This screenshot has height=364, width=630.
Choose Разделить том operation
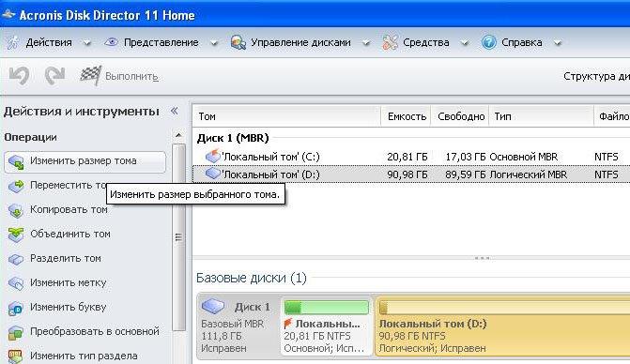tap(66, 258)
